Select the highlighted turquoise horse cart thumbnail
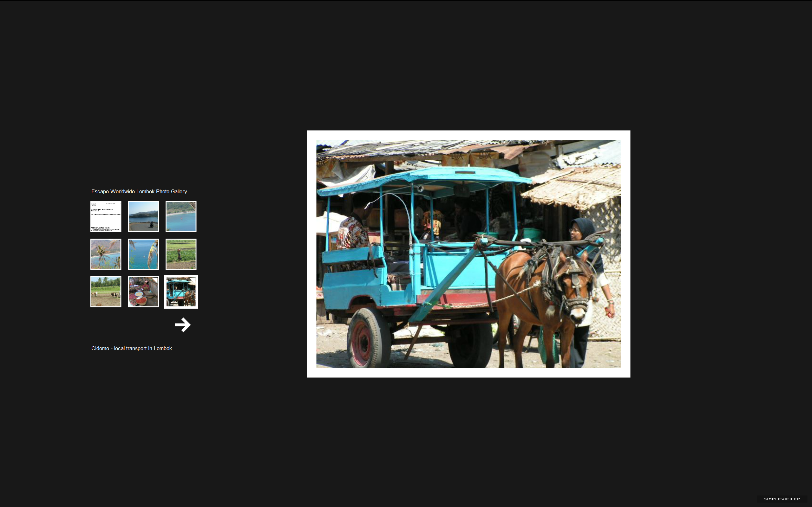 [181, 292]
